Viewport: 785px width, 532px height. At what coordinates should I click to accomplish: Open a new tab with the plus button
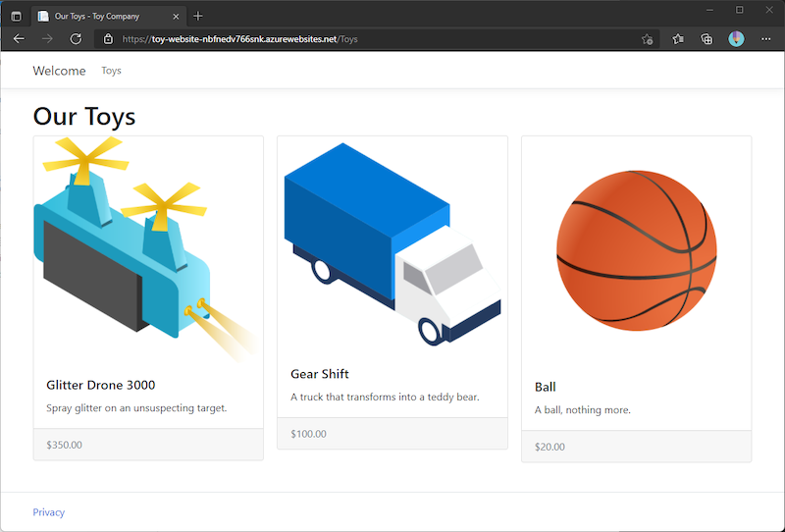pos(198,16)
